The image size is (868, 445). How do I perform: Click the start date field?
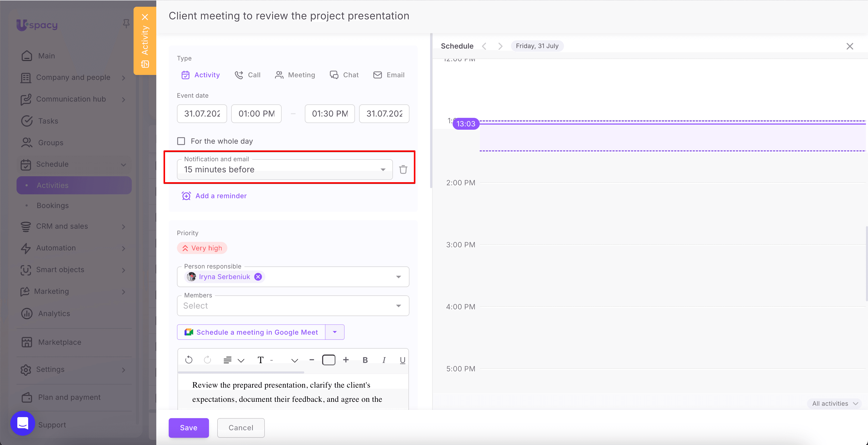coord(202,114)
